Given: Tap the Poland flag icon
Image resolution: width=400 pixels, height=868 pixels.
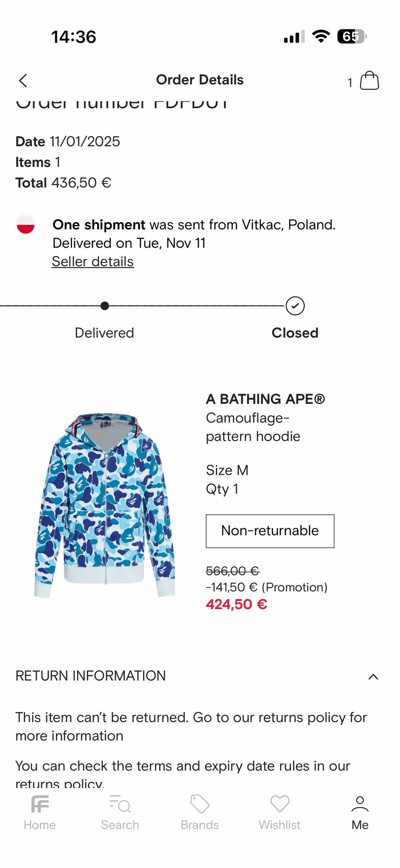Looking at the screenshot, I should tap(26, 225).
